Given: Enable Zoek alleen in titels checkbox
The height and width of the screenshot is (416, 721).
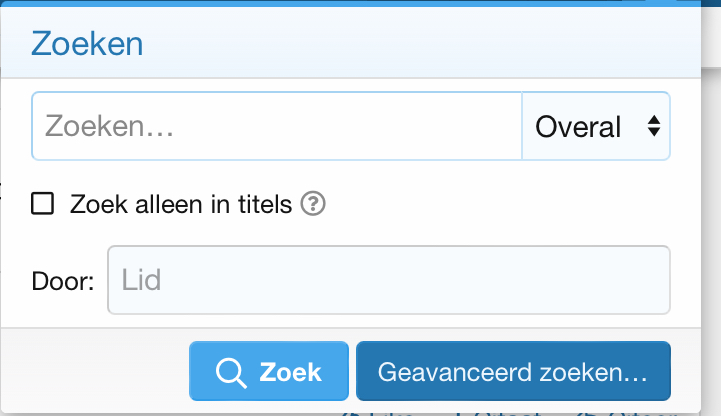Looking at the screenshot, I should (43, 205).
